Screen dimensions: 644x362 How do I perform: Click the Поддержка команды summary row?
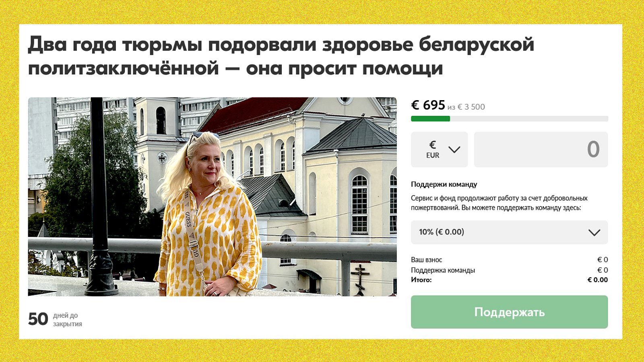point(509,270)
